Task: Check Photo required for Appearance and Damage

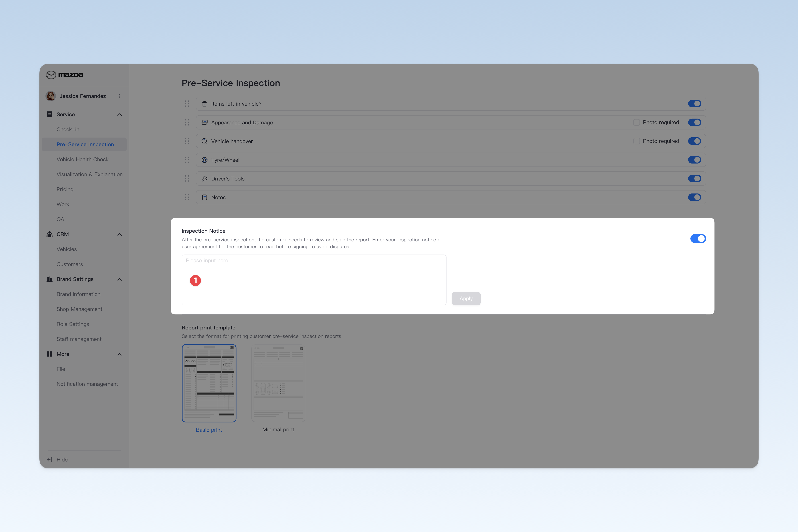Action: click(636, 122)
